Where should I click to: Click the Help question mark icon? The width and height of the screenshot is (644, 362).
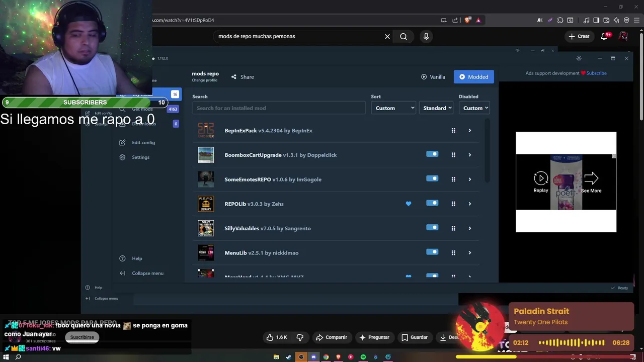[122, 258]
